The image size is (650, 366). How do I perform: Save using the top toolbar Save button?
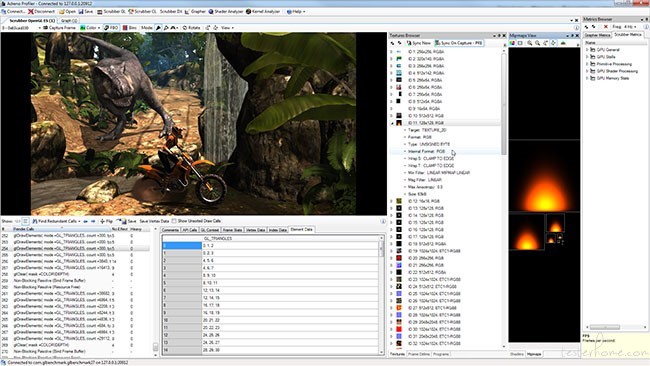tap(86, 12)
